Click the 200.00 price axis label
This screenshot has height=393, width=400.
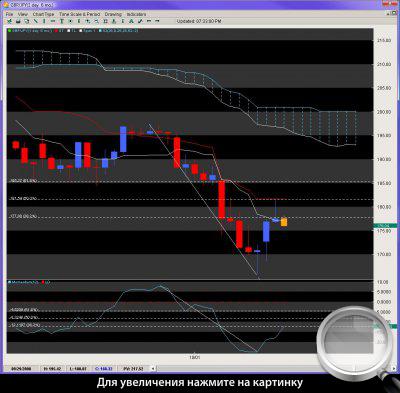click(384, 112)
